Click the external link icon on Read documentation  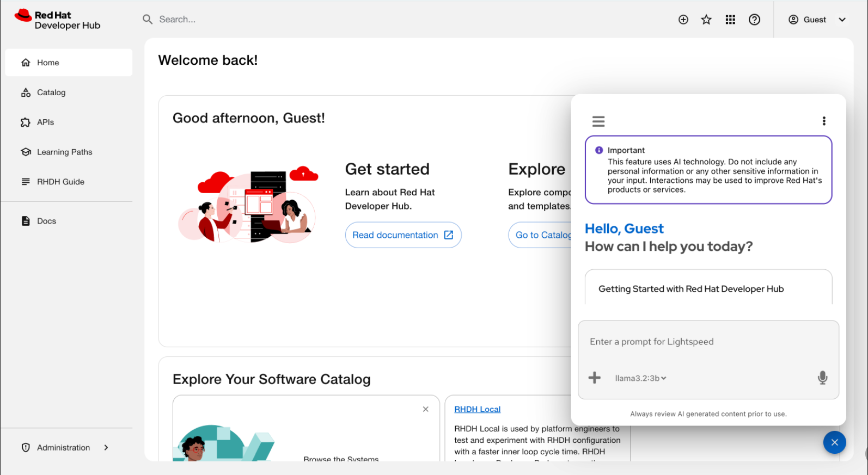pos(449,235)
